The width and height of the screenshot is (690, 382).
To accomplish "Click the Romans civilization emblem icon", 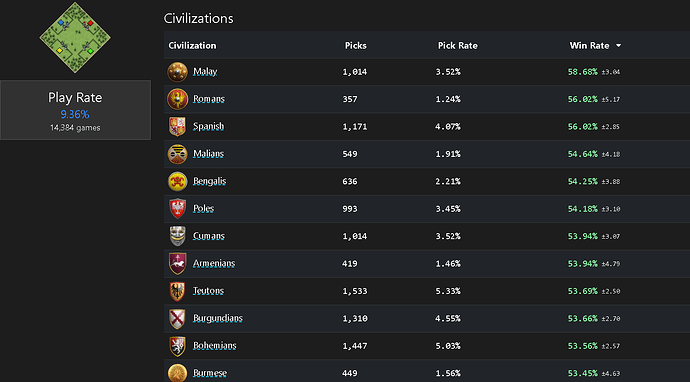I will click(177, 99).
